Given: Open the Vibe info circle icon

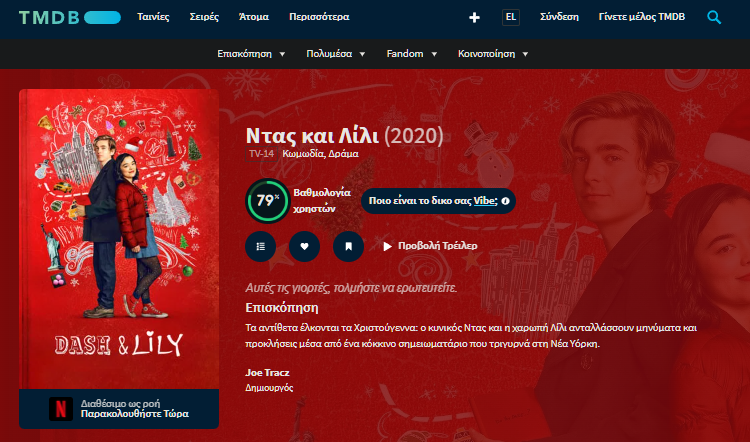Looking at the screenshot, I should (x=505, y=201).
